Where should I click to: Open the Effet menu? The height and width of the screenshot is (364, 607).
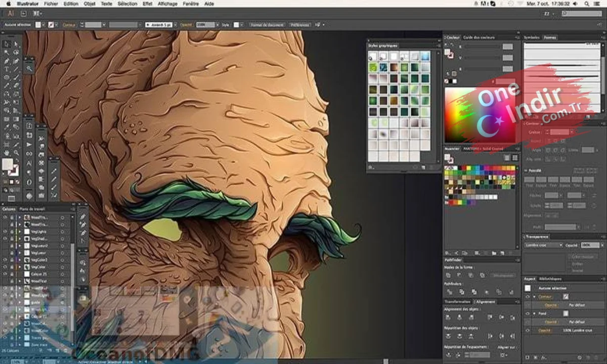pos(147,3)
